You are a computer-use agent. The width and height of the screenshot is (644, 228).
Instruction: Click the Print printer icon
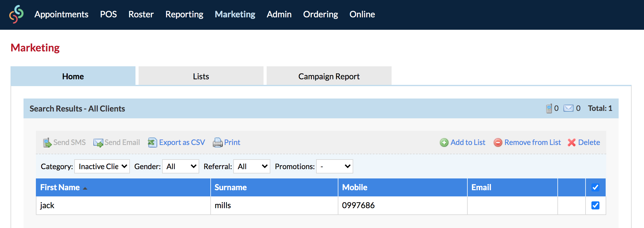pos(218,142)
